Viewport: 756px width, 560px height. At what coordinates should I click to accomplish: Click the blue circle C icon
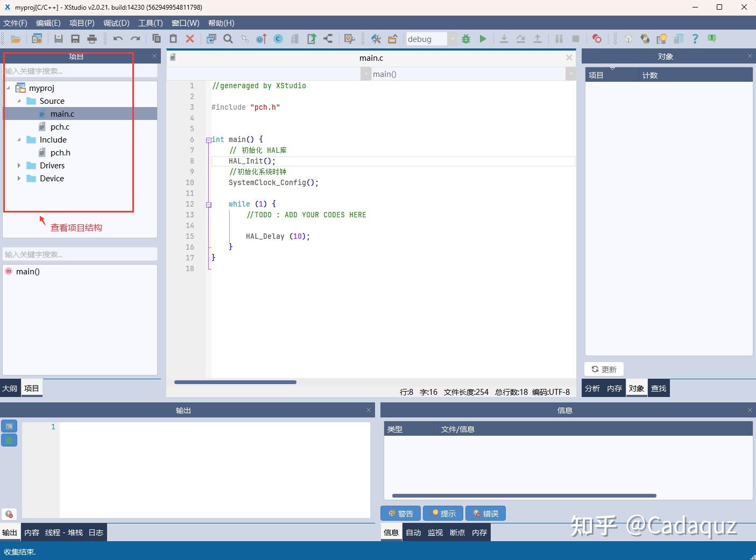278,39
